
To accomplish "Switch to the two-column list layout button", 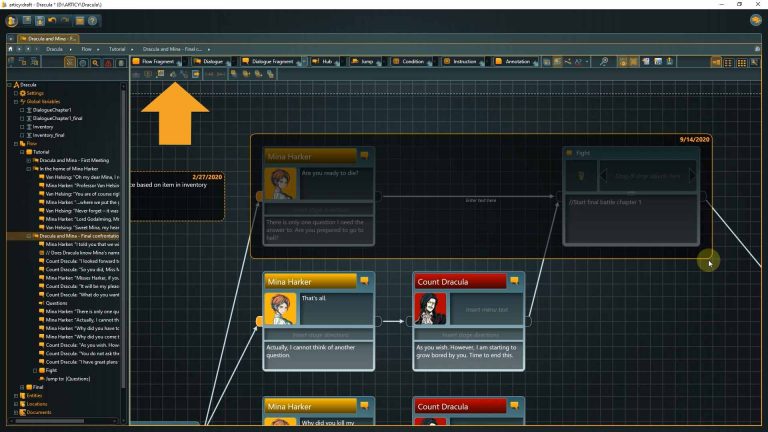I will 729,62.
